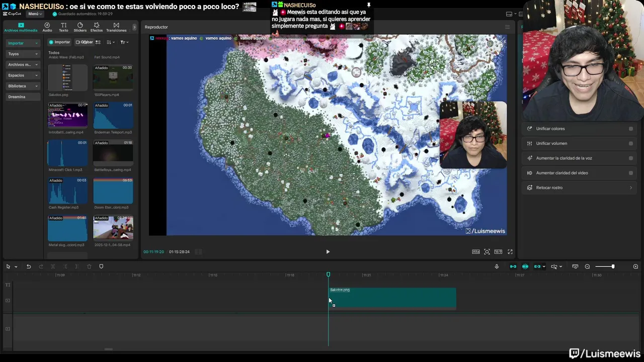644x362 pixels.
Task: Open workspace layout icon at top right
Action: click(x=509, y=14)
